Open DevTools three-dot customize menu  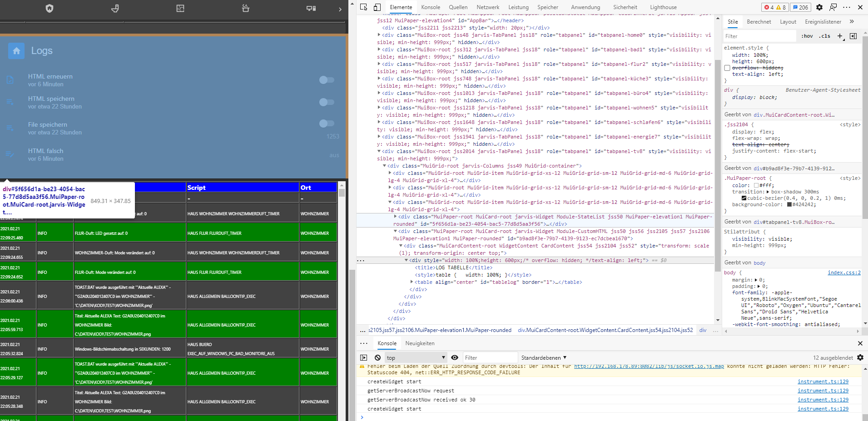pyautogui.click(x=847, y=7)
